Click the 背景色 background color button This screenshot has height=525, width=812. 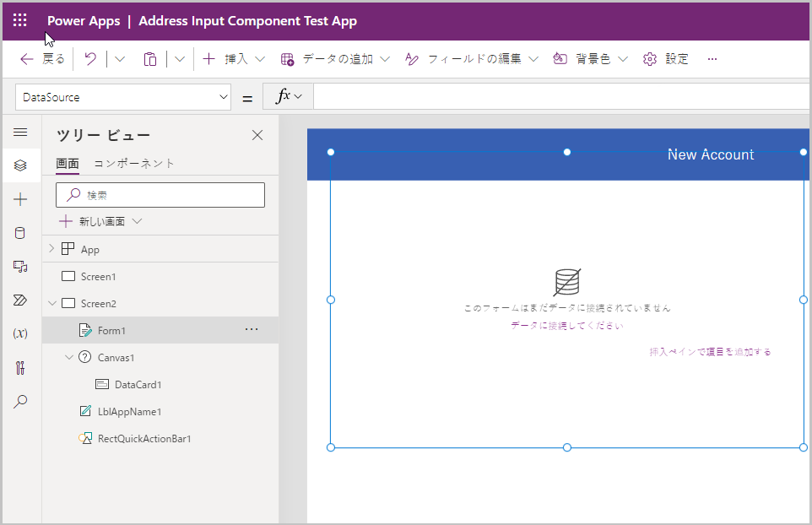point(582,59)
